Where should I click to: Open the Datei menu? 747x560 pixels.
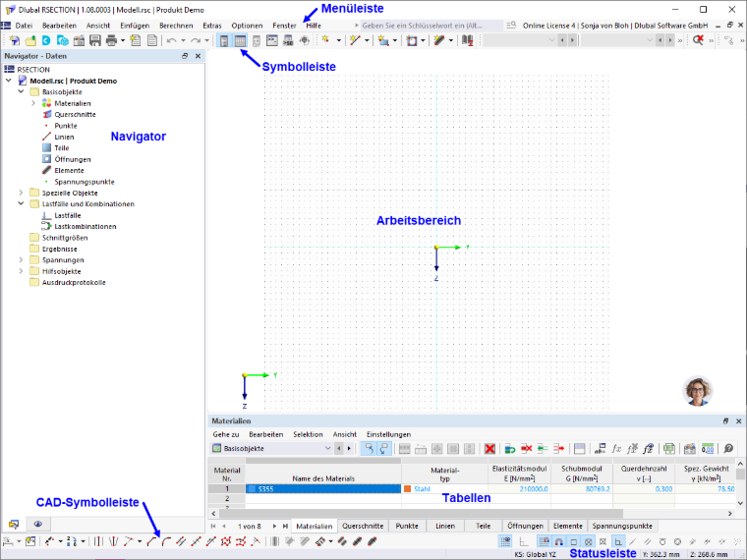click(24, 26)
